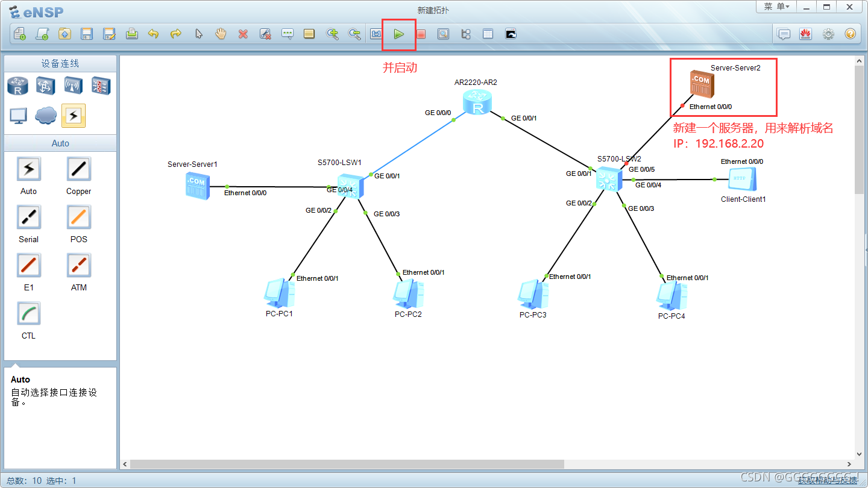Click the vertical scrollbar down arrow
The height and width of the screenshot is (488, 868).
tap(859, 454)
